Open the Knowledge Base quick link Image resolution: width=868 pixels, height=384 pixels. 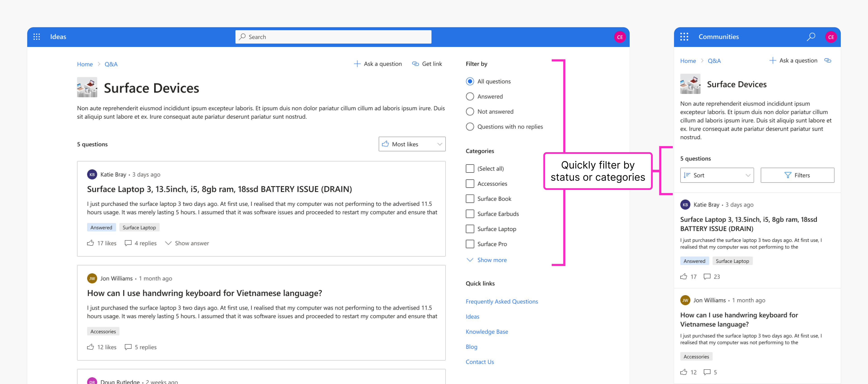487,332
